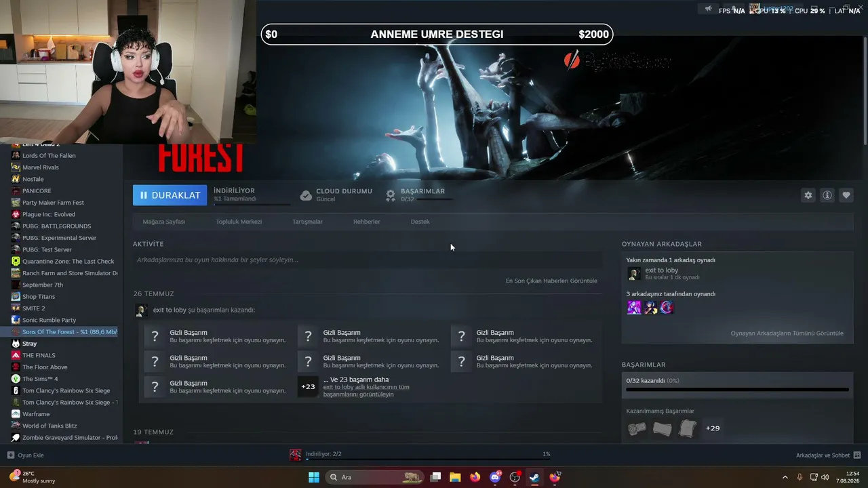Screen dimensions: 868x488
Task: Click the Steam taskbar icon
Action: pyautogui.click(x=534, y=477)
